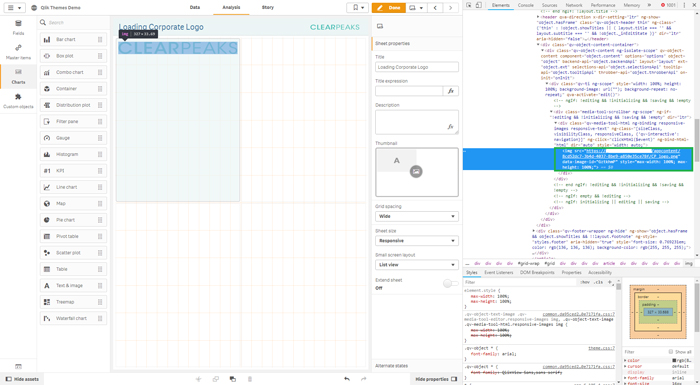This screenshot has height=385, width=700.
Task: Open the Grid spacing dropdown
Action: [x=417, y=216]
